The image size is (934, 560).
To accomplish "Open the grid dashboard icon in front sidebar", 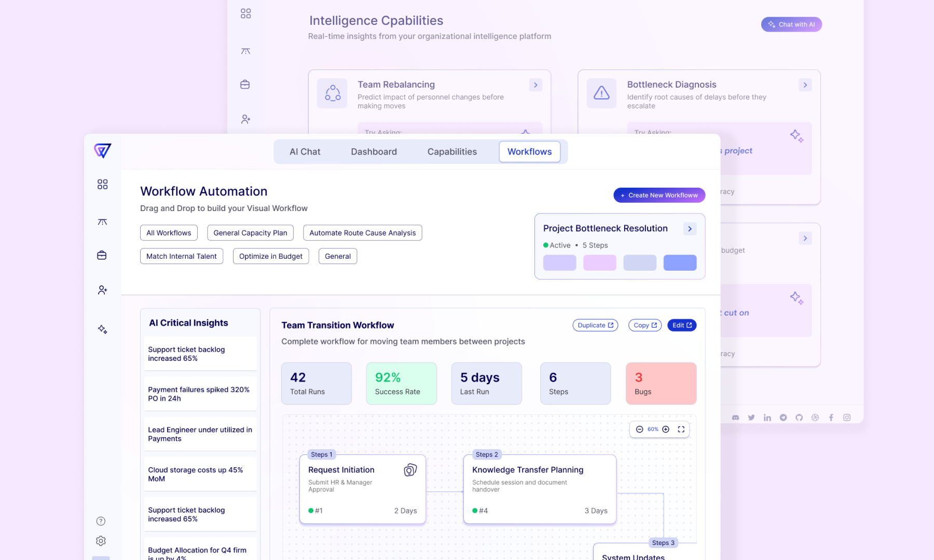I will pyautogui.click(x=102, y=184).
